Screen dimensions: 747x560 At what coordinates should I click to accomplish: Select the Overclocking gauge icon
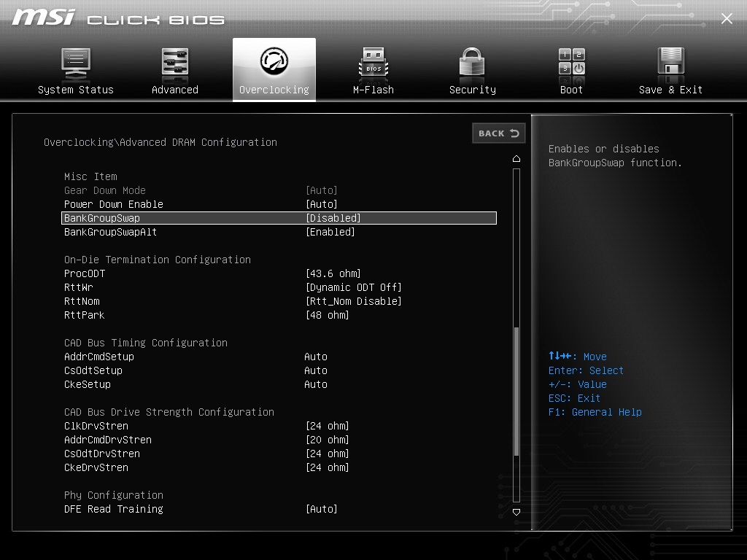coord(274,61)
